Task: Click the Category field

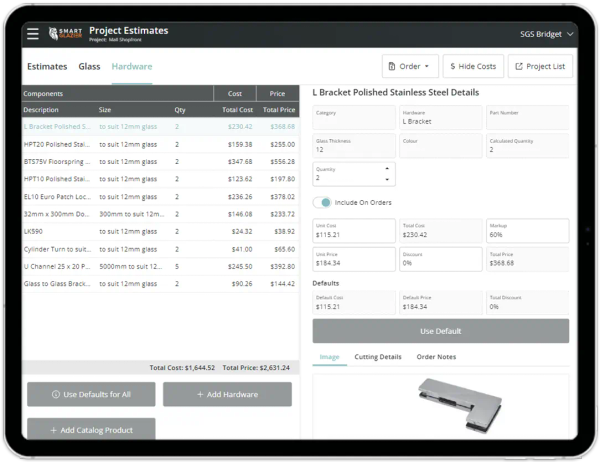Action: point(354,118)
